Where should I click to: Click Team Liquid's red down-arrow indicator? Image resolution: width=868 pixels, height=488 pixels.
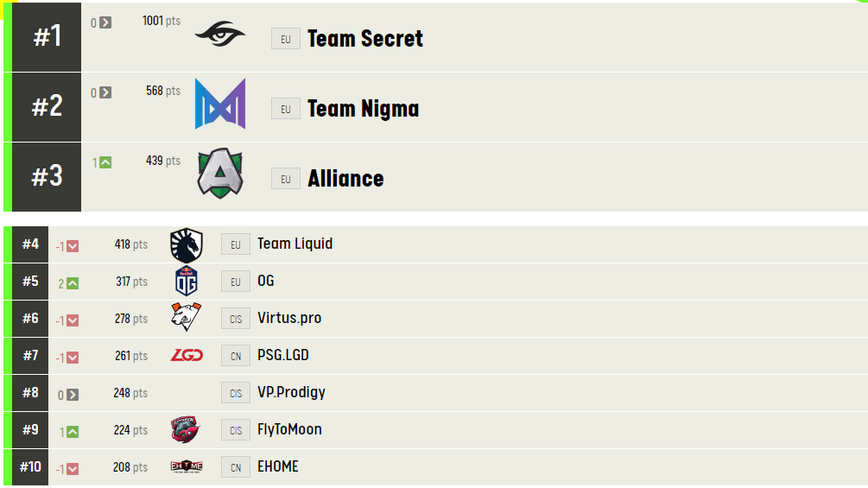point(73,246)
